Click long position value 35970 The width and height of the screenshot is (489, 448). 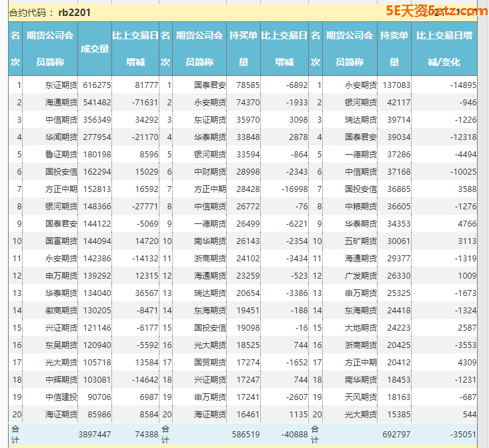248,120
